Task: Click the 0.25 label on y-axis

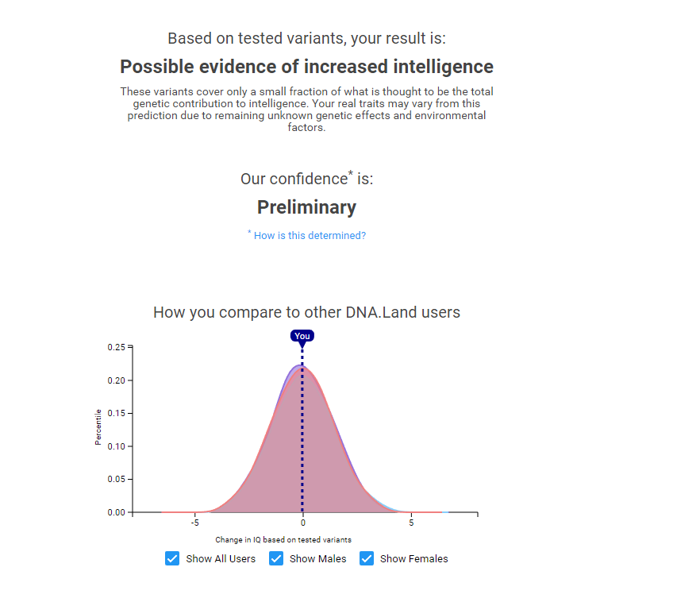Action: (x=116, y=347)
